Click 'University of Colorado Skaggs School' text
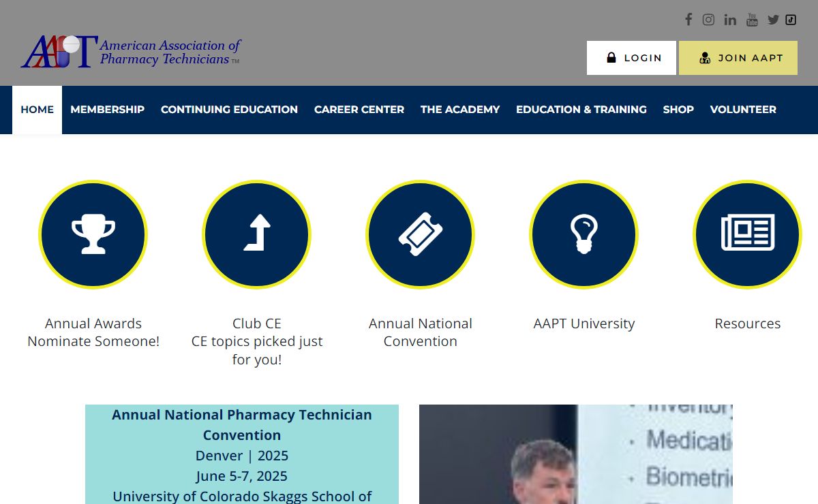818x504 pixels. tap(242, 497)
